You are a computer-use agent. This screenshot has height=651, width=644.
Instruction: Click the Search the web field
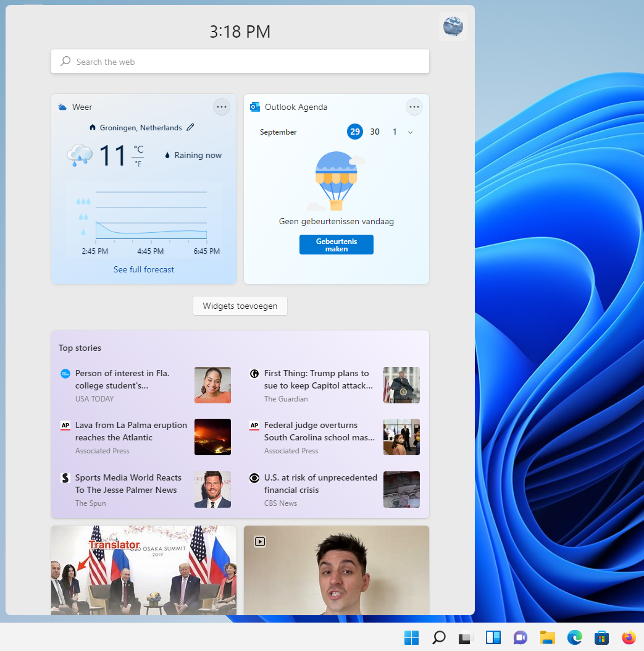240,61
